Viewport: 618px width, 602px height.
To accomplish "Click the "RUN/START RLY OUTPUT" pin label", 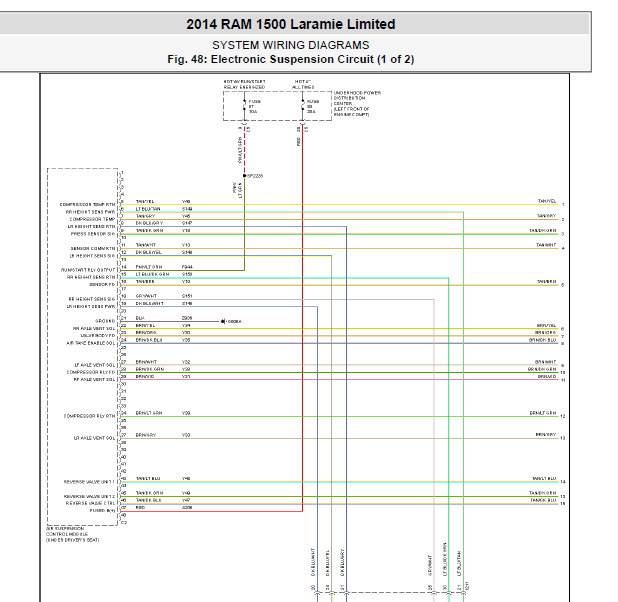I will pos(88,270).
